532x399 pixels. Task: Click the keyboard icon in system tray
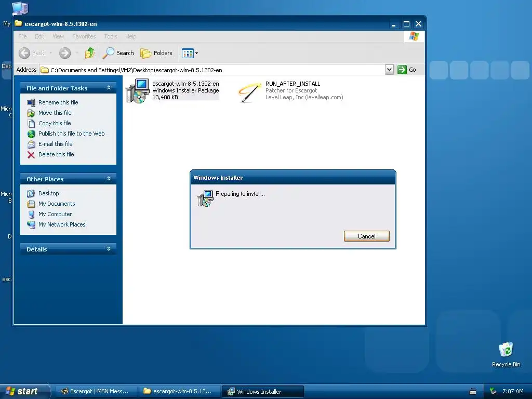point(473,392)
